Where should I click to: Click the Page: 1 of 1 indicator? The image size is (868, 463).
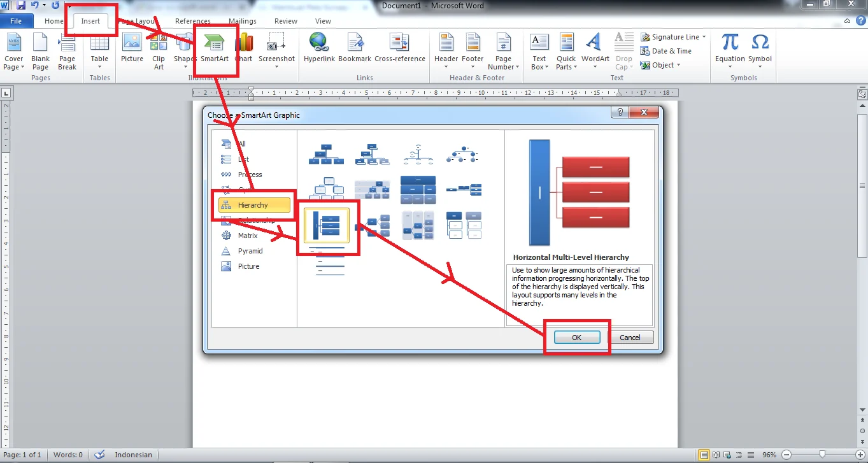[x=22, y=455]
